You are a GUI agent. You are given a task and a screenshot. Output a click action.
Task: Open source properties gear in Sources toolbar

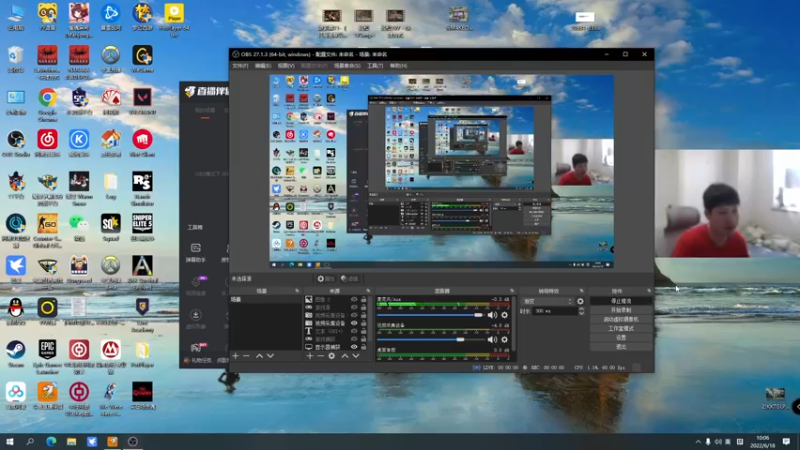point(332,356)
